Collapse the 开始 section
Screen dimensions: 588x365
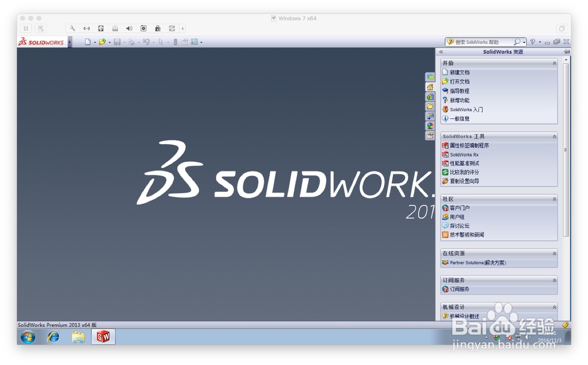pyautogui.click(x=554, y=63)
